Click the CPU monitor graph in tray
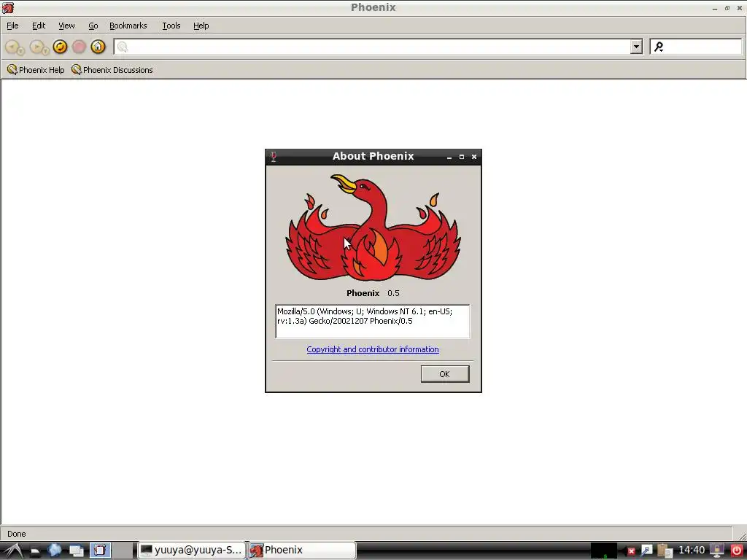The image size is (747, 560). click(x=604, y=551)
